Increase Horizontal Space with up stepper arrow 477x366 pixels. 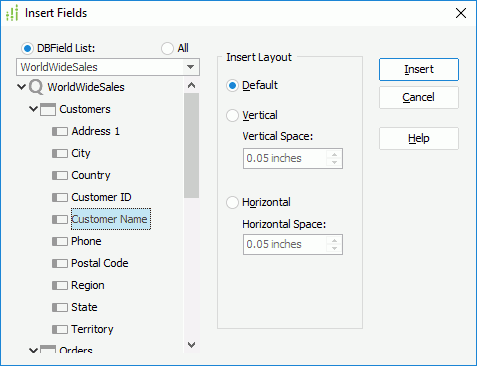click(x=334, y=240)
